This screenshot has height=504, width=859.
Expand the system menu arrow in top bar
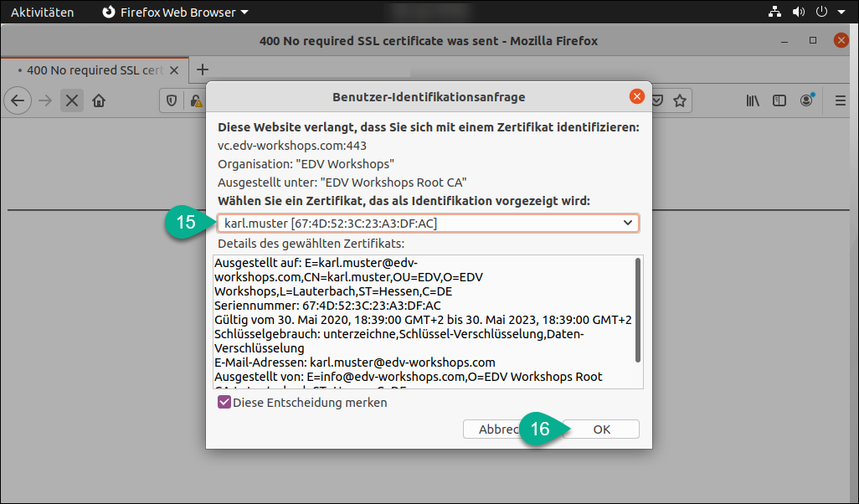[x=841, y=12]
